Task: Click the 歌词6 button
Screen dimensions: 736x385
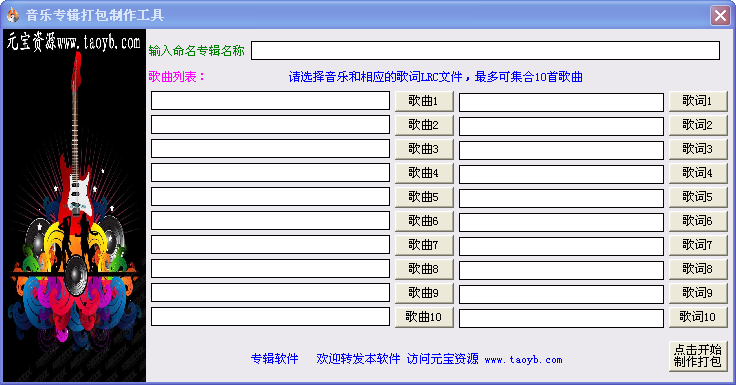Action: (x=698, y=221)
